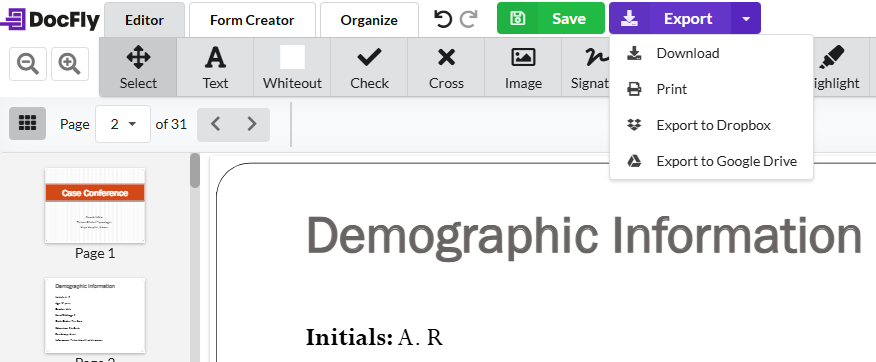The height and width of the screenshot is (362, 876).
Task: Zoom in on the page
Action: pyautogui.click(x=70, y=64)
